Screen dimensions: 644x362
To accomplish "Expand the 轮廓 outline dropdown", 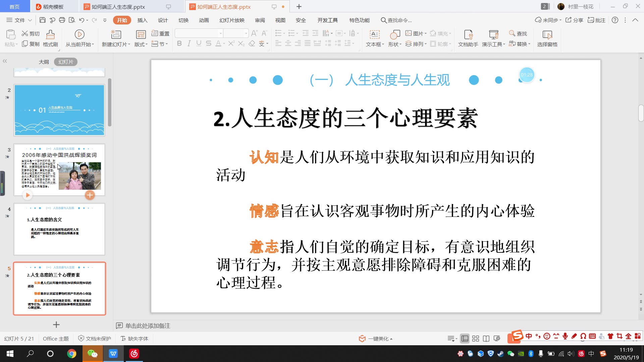I will tap(451, 44).
